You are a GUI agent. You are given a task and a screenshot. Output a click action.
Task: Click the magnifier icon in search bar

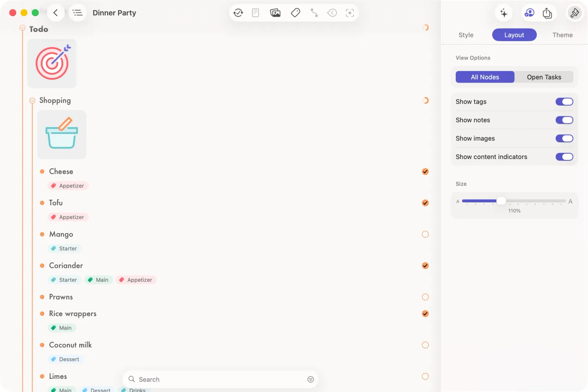[x=132, y=379]
